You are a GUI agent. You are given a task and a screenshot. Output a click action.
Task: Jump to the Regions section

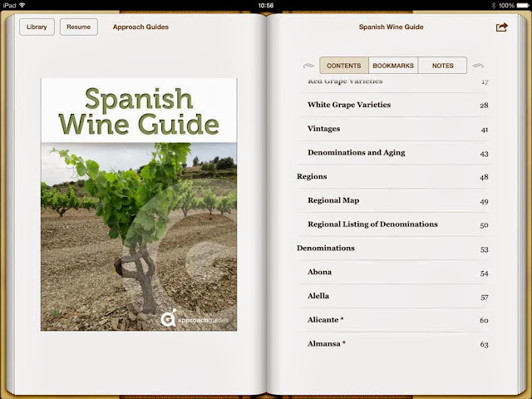(x=393, y=176)
